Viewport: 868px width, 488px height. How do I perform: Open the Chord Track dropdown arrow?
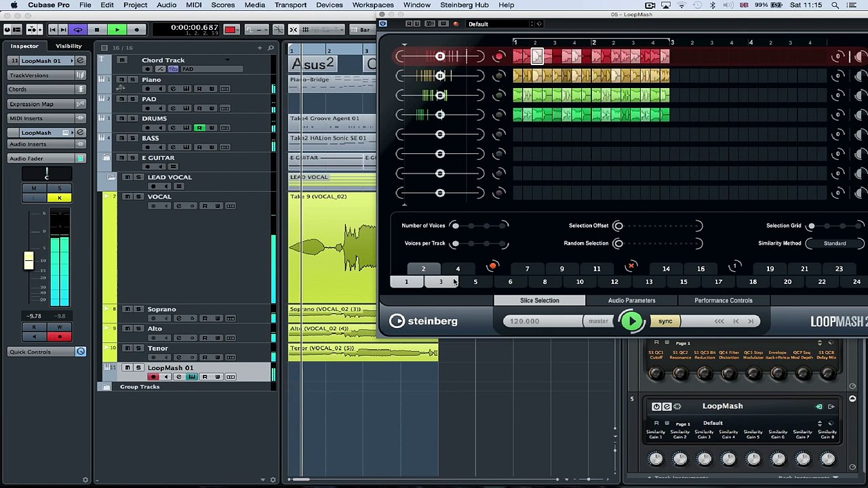coord(228,60)
